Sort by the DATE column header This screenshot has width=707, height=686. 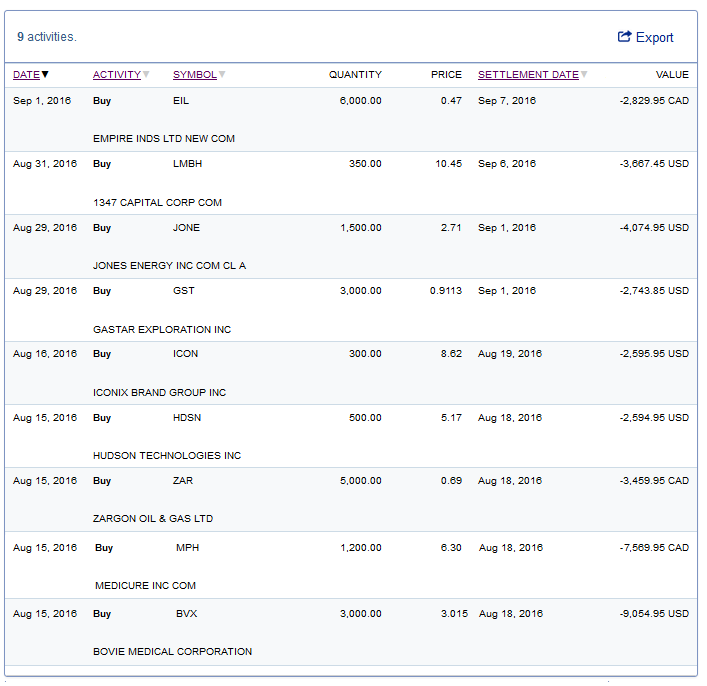[x=26, y=75]
